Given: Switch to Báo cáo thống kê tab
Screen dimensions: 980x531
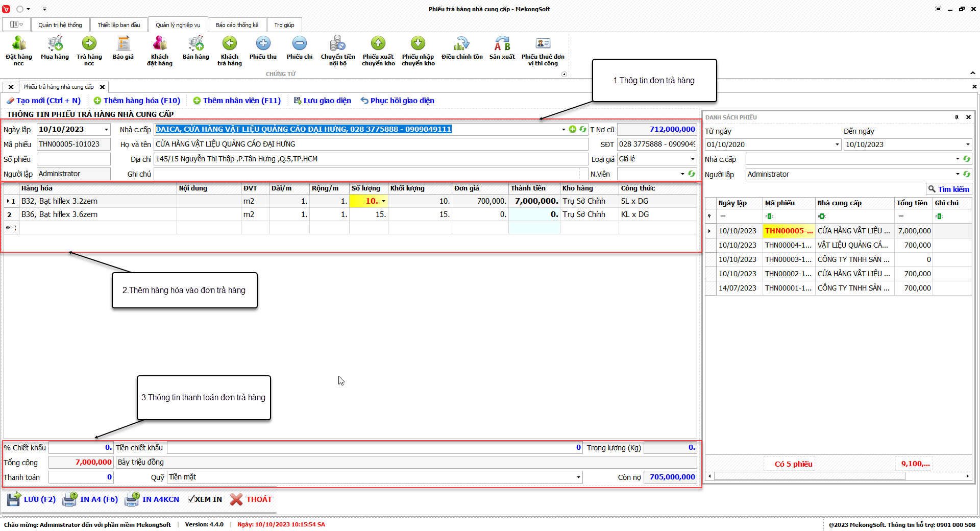Looking at the screenshot, I should (x=237, y=25).
